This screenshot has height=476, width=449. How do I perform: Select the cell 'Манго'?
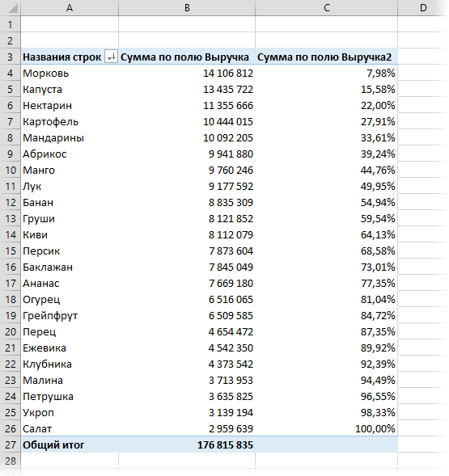70,170
